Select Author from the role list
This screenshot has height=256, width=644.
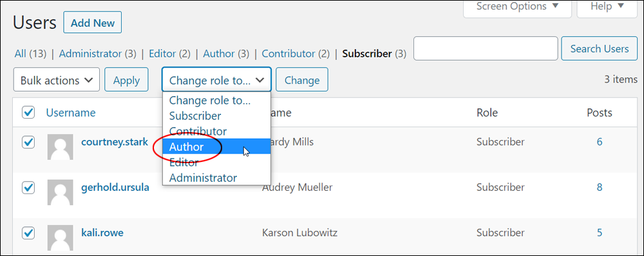(x=216, y=147)
